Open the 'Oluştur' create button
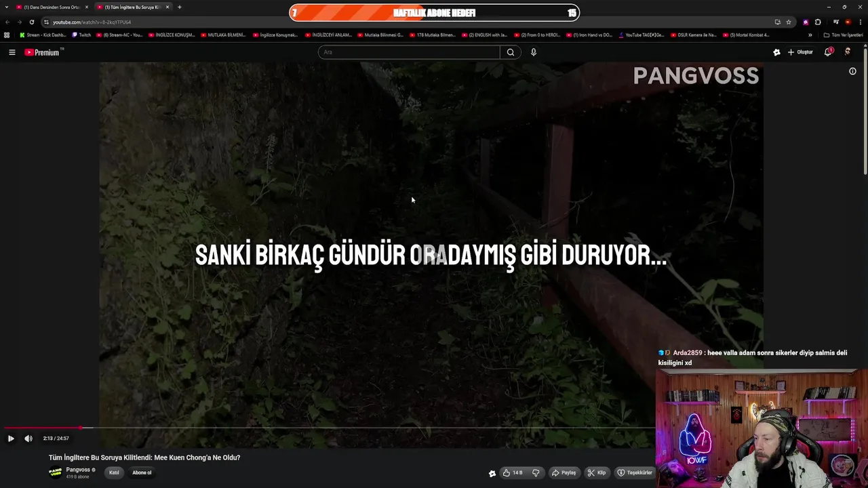Image resolution: width=868 pixels, height=488 pixels. (x=800, y=52)
